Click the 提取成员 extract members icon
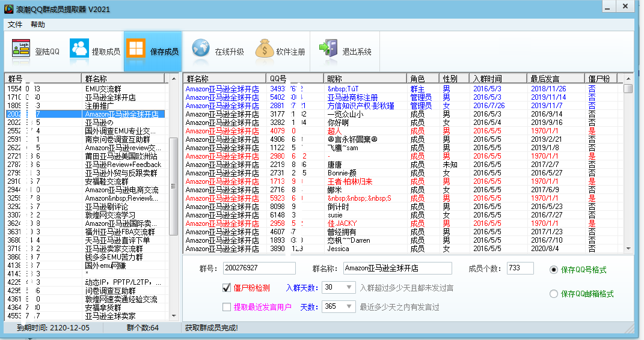 click(x=79, y=51)
